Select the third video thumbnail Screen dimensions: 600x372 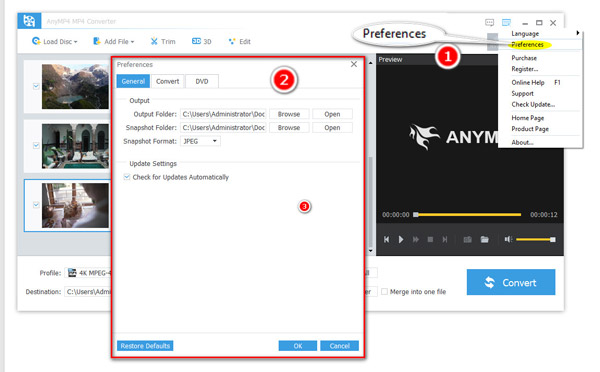pos(75,205)
